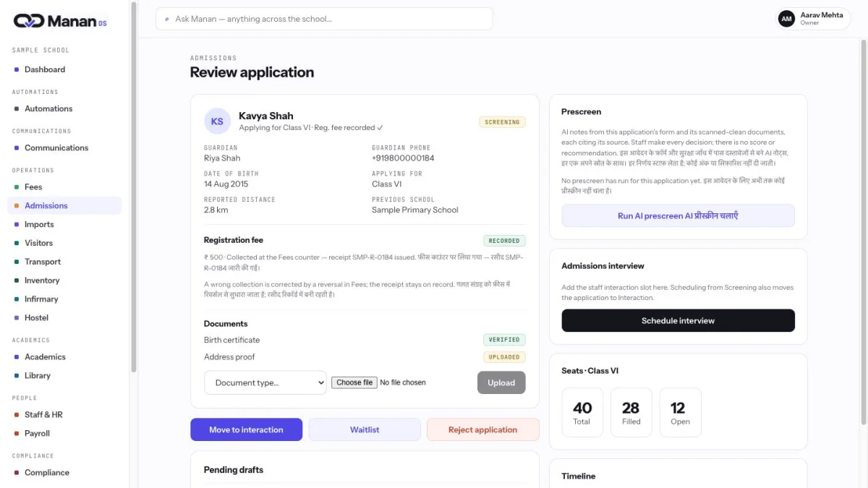Open the Document type dropdown
Image resolution: width=868 pixels, height=488 pixels.
point(265,382)
